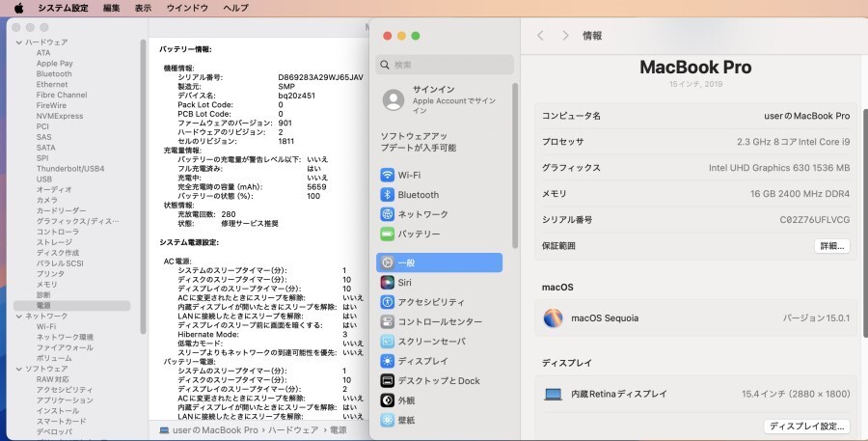The width and height of the screenshot is (868, 441).
Task: Go back with the left chevron
Action: [x=540, y=36]
